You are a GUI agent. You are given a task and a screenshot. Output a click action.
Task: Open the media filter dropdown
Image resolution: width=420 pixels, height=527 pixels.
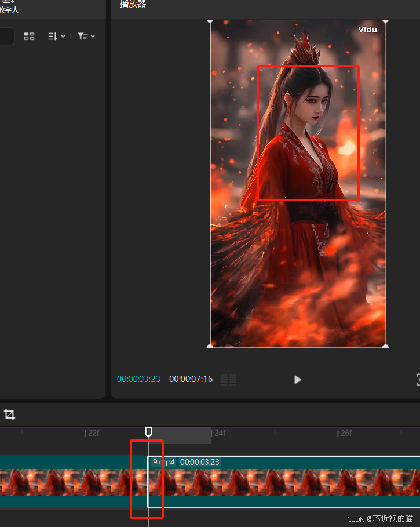[x=86, y=37]
